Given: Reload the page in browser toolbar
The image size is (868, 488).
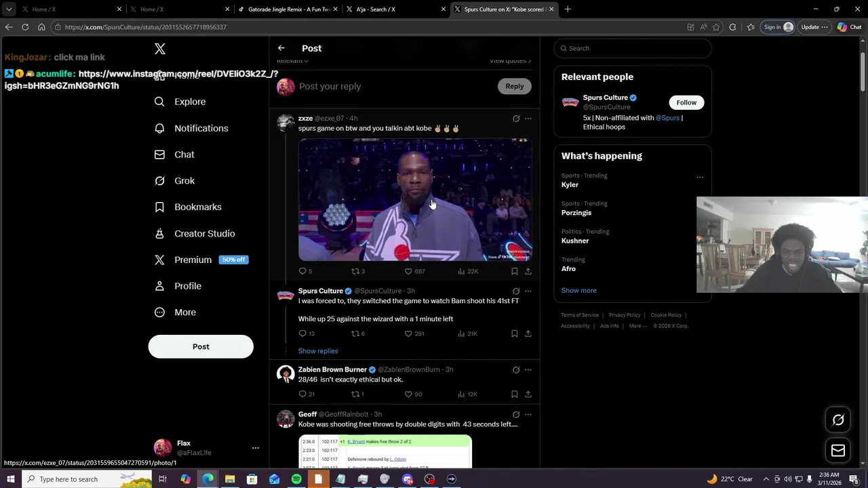Looking at the screenshot, I should coord(25,27).
